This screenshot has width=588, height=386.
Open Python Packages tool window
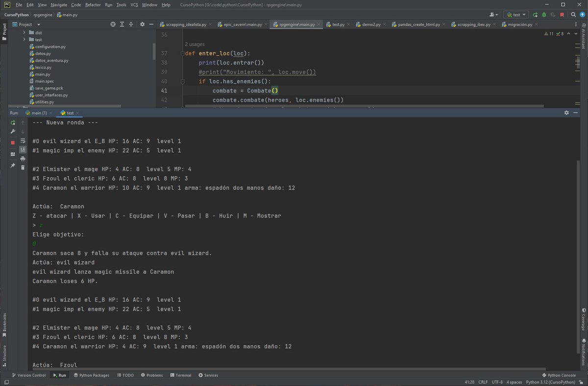coord(92,375)
